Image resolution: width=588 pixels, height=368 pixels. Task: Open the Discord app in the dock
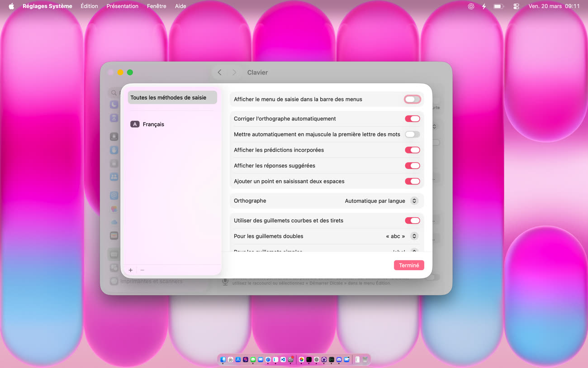[x=339, y=359]
